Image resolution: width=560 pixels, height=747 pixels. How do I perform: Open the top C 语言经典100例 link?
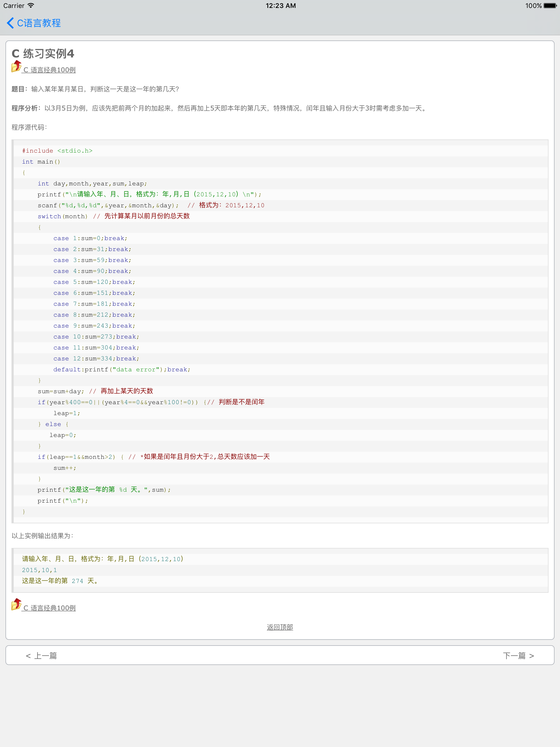[49, 70]
